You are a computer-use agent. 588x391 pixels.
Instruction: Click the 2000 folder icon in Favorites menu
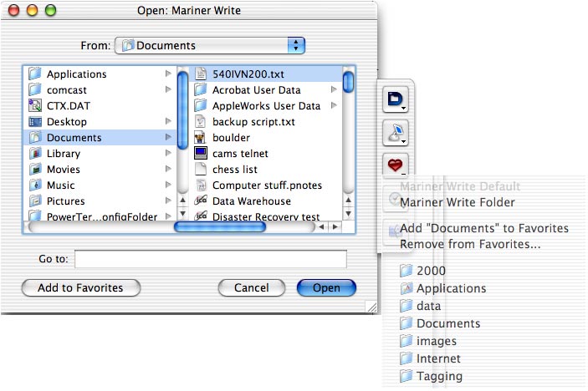[406, 271]
